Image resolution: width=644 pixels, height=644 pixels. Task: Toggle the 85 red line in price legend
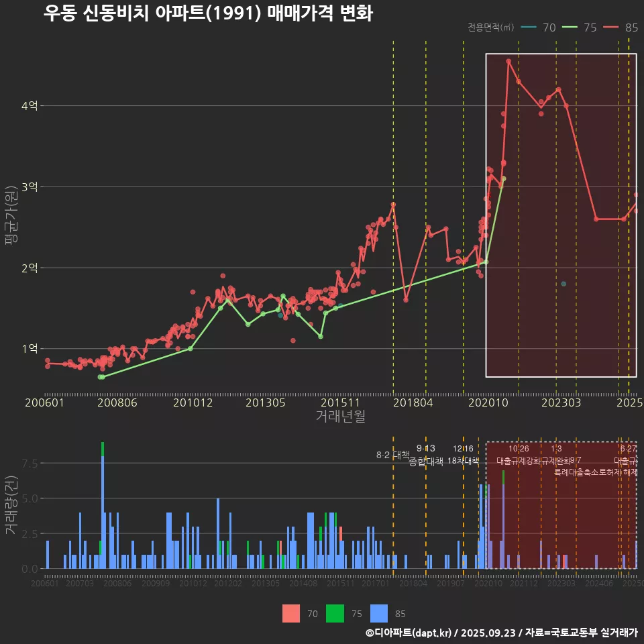612,28
